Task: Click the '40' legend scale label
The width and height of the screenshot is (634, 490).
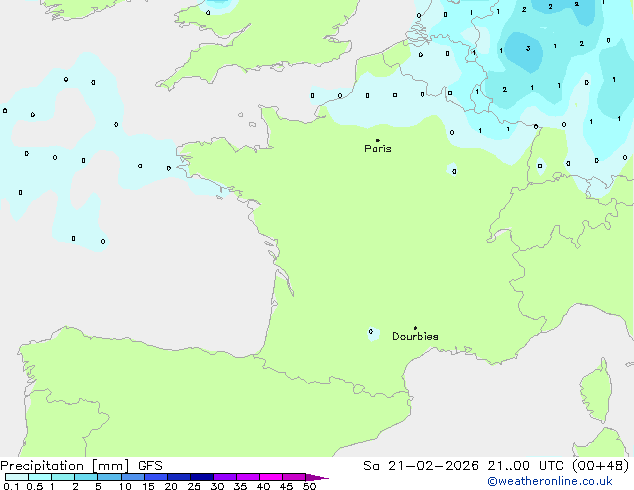Action: pyautogui.click(x=263, y=486)
